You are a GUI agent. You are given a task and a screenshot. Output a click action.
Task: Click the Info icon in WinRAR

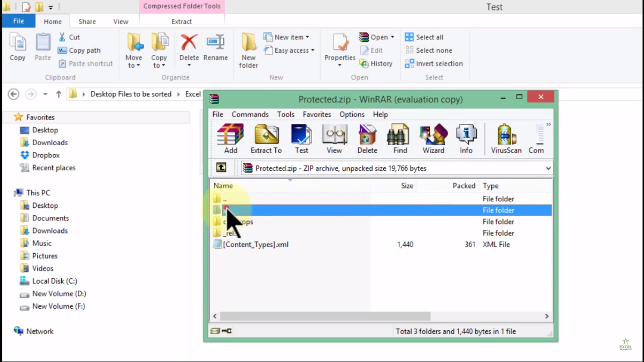[x=466, y=139]
